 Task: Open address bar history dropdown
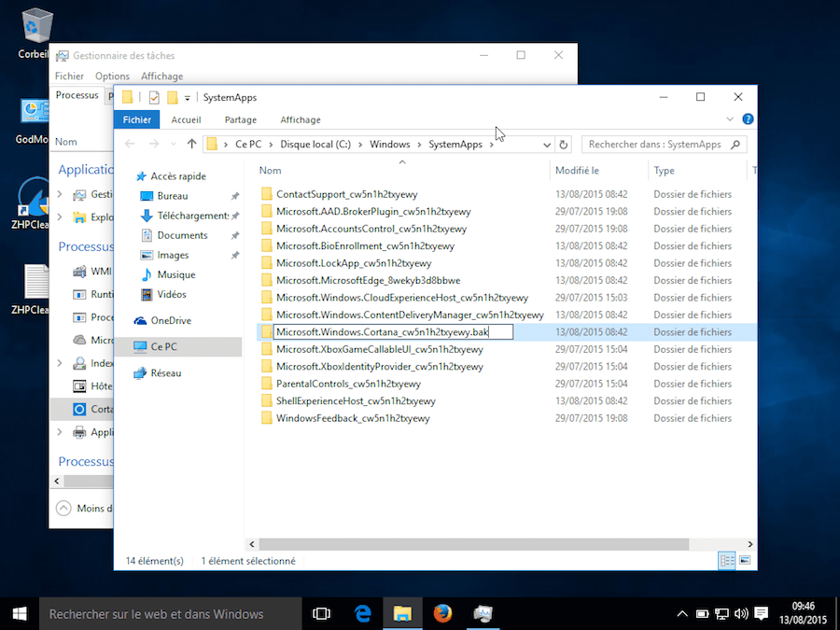(x=546, y=145)
